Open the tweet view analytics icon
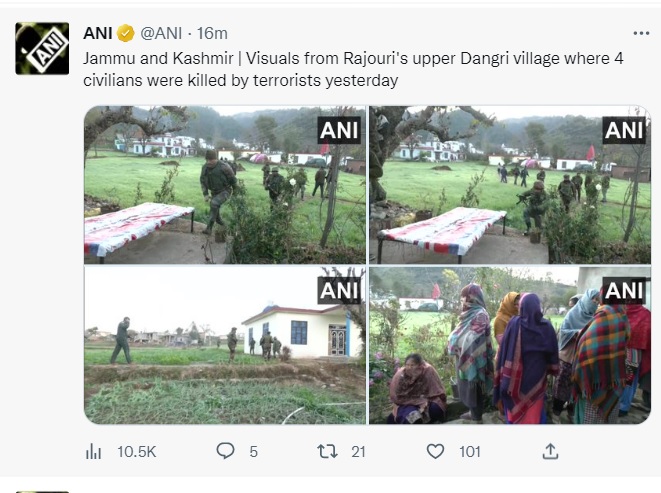The width and height of the screenshot is (661, 493). [x=94, y=452]
